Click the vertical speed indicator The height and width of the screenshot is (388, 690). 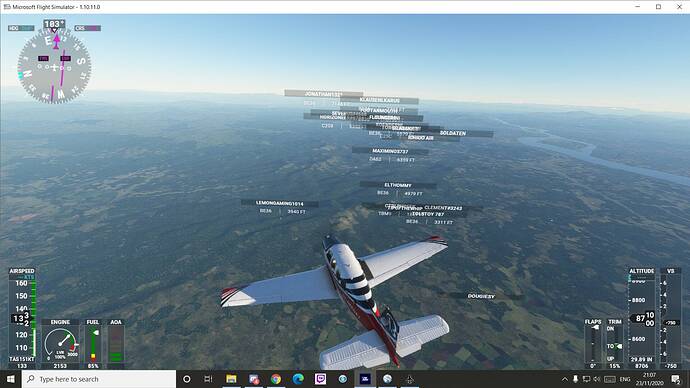click(x=671, y=318)
